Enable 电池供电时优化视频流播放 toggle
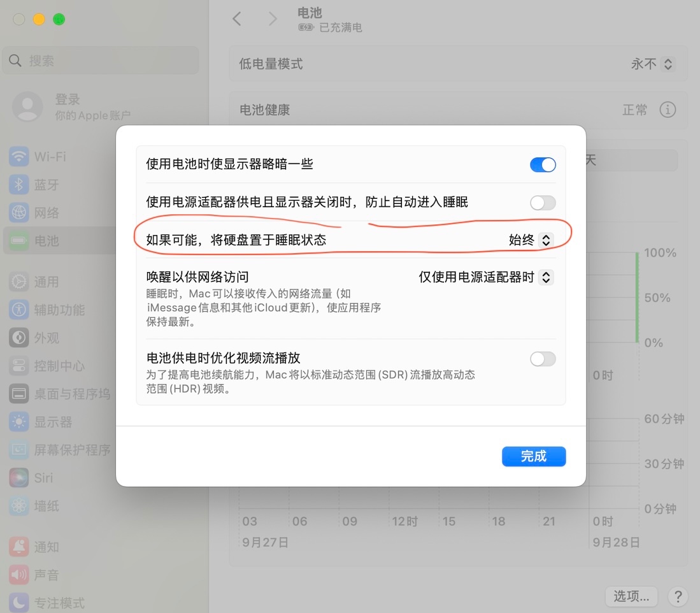700x613 pixels. click(543, 359)
